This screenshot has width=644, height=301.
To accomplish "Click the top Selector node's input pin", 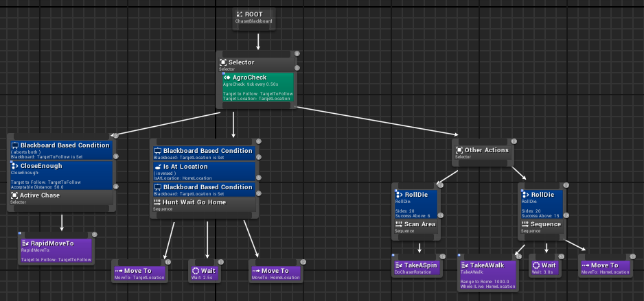I will [255, 54].
